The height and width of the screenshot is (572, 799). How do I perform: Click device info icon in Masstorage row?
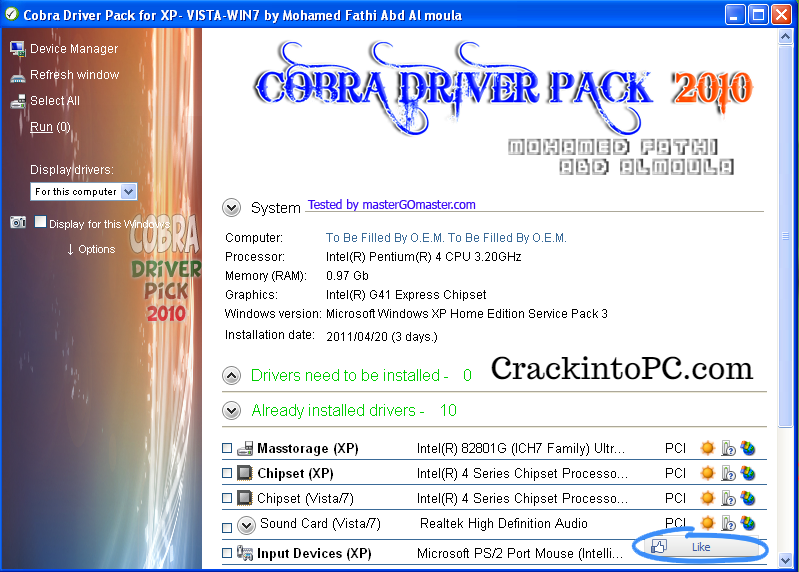pos(728,448)
